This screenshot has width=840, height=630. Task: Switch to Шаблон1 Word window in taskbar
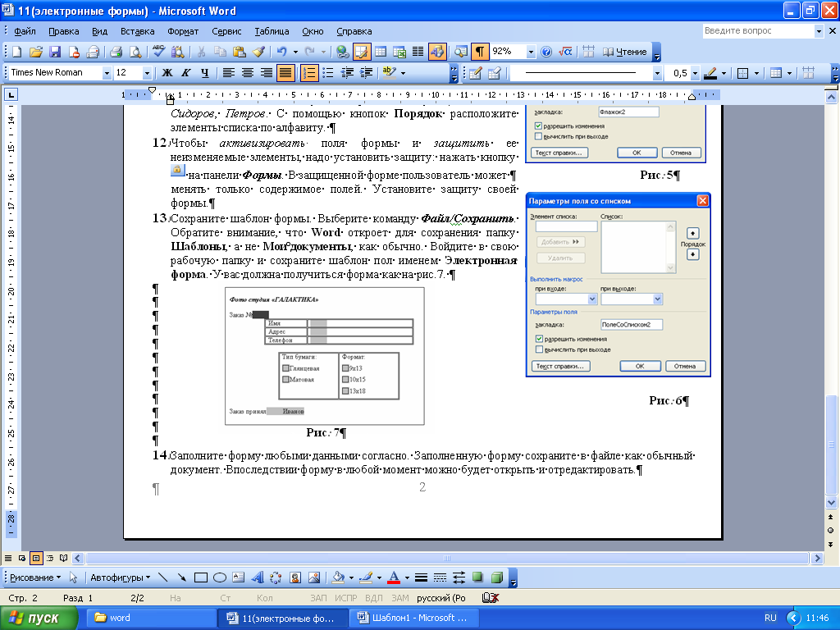414,618
